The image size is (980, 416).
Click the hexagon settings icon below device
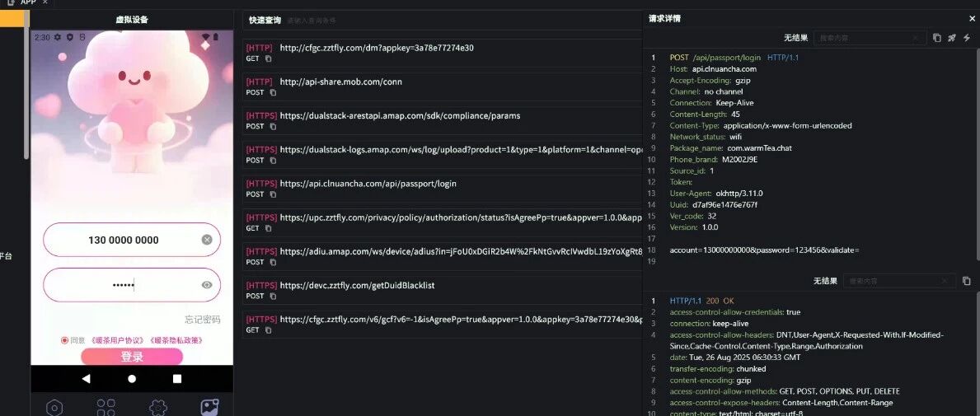tap(54, 408)
